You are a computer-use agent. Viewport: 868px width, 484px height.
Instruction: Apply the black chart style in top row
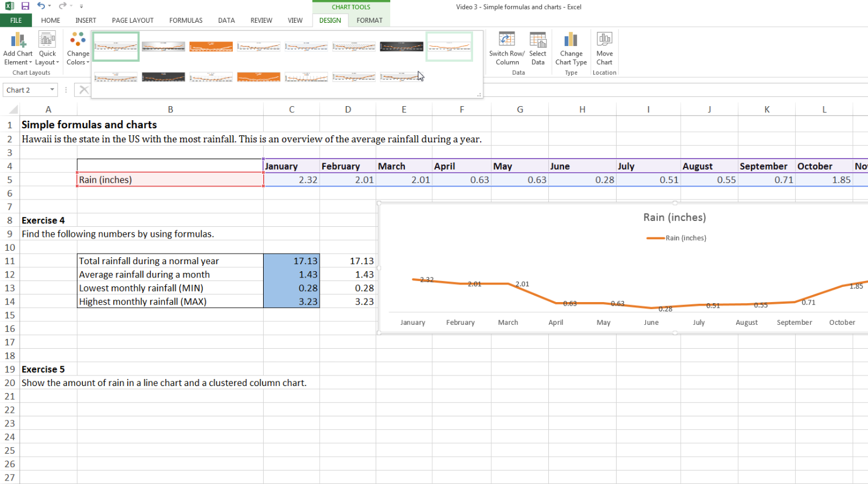pyautogui.click(x=401, y=46)
